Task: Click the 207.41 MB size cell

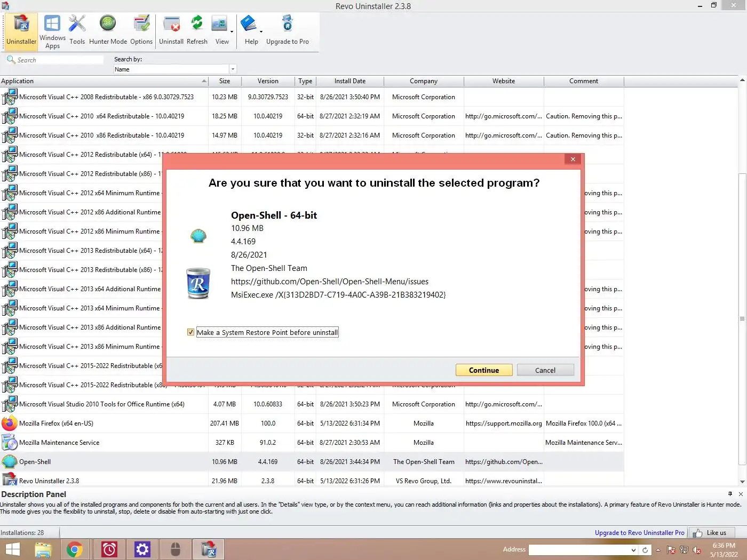Action: point(225,423)
